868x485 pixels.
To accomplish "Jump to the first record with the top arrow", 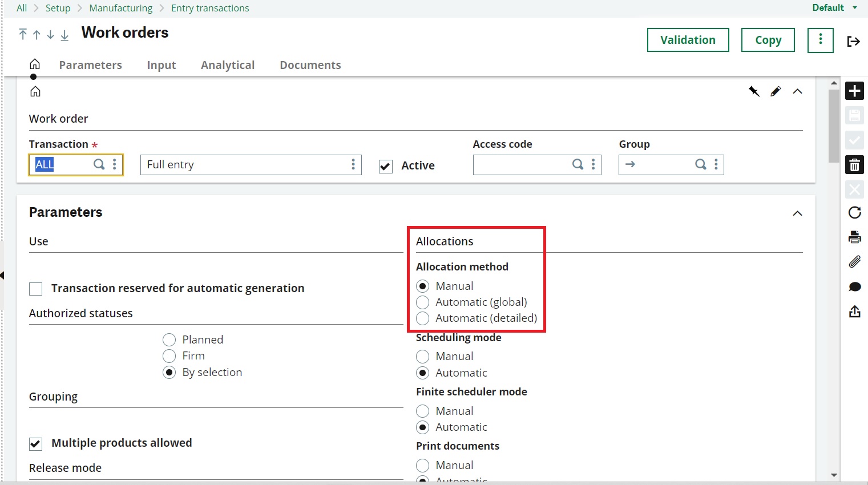I will [x=22, y=35].
